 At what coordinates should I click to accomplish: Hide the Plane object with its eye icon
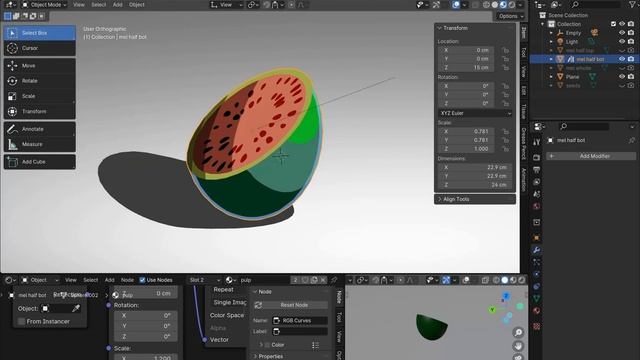(x=622, y=77)
